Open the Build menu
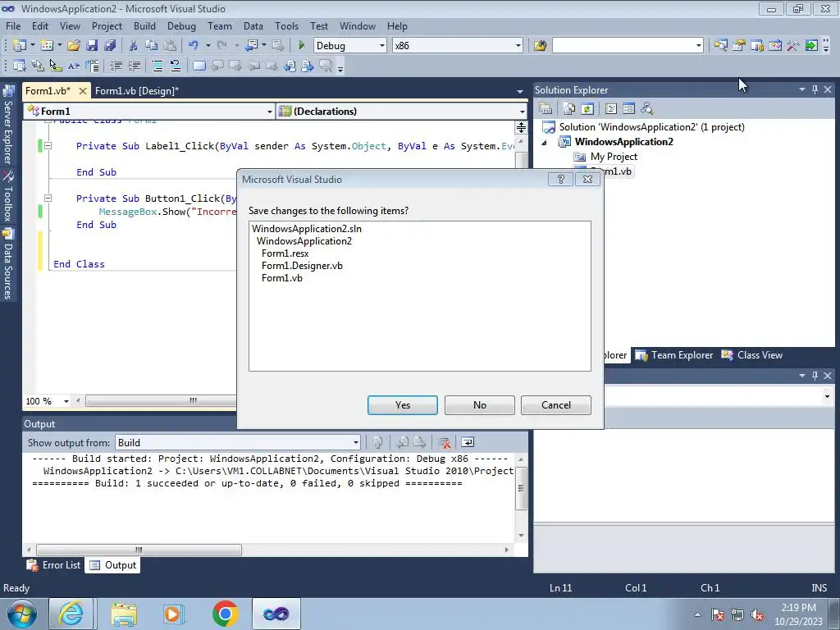Screen dimensions: 840x630 [144, 25]
